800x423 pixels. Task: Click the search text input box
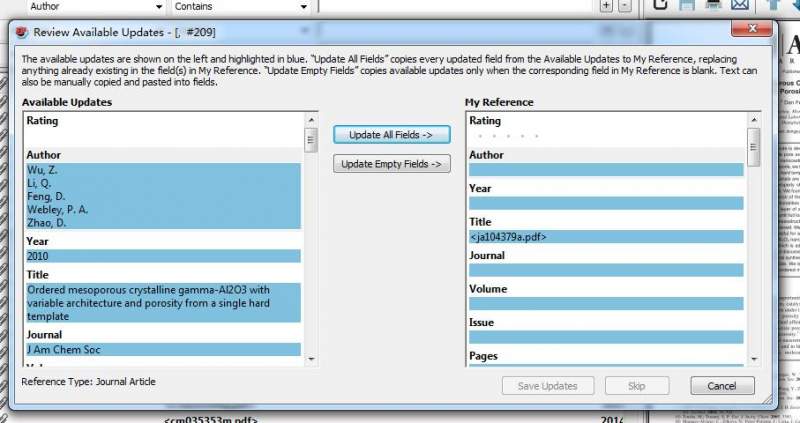[457, 6]
